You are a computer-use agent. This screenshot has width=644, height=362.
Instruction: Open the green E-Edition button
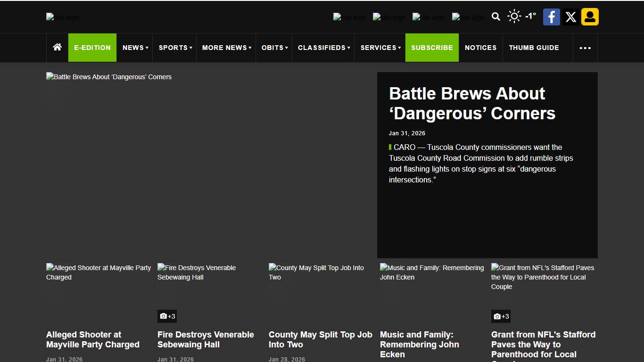click(x=92, y=48)
